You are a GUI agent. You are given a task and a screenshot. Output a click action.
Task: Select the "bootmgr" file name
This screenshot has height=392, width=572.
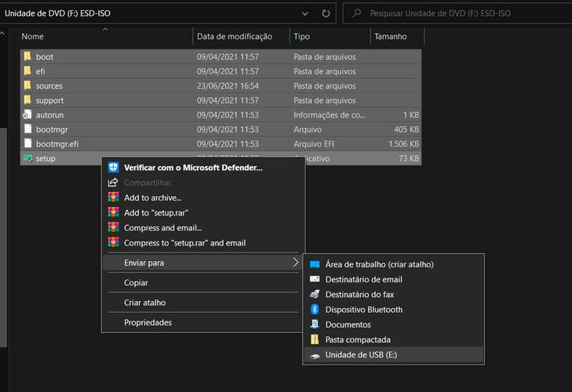pos(52,129)
